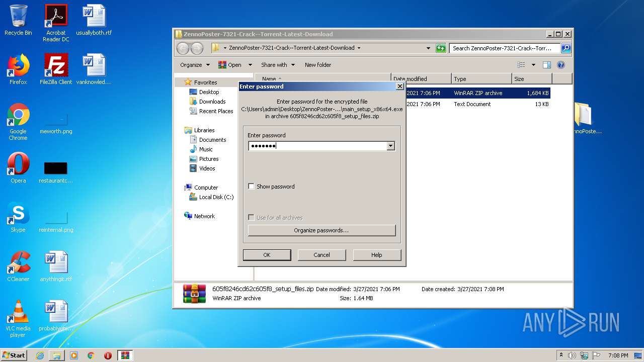This screenshot has height=362, width=644.
Task: Select the vanknowled... Word document icon
Action: click(x=94, y=69)
